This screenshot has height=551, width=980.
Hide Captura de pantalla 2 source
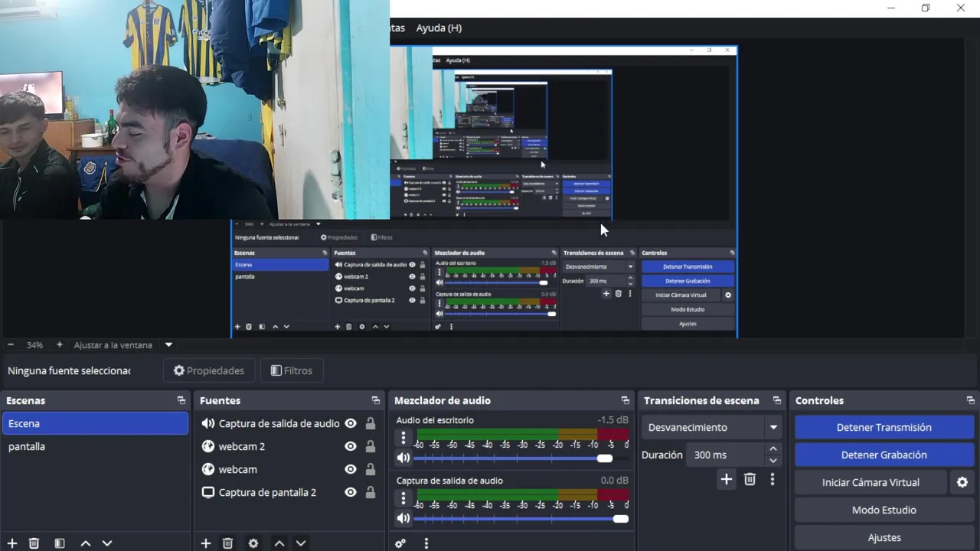pyautogui.click(x=351, y=492)
